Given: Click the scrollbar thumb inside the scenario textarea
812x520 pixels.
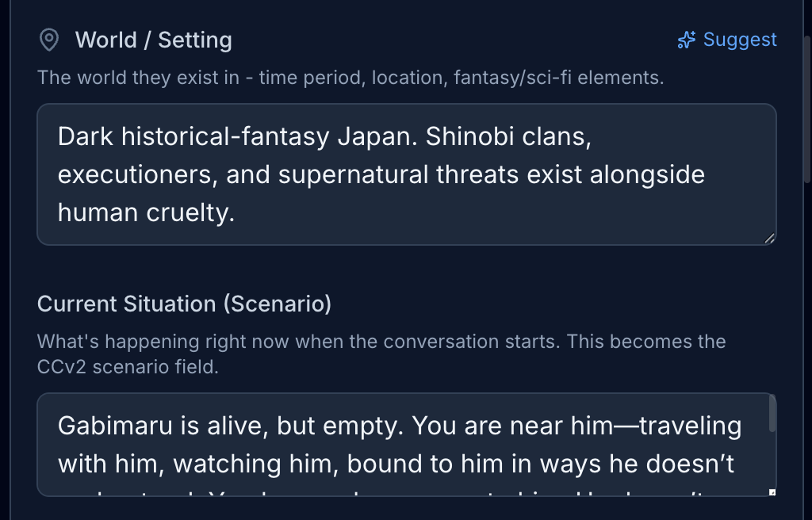Looking at the screenshot, I should [x=772, y=415].
